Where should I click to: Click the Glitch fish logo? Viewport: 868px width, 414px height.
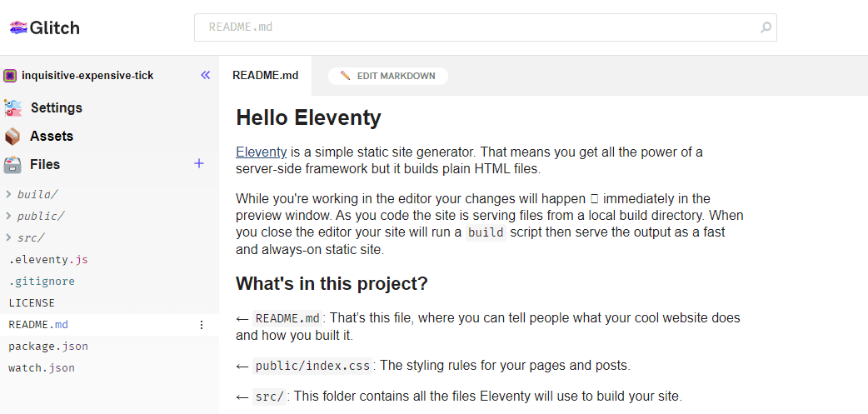pyautogui.click(x=18, y=27)
